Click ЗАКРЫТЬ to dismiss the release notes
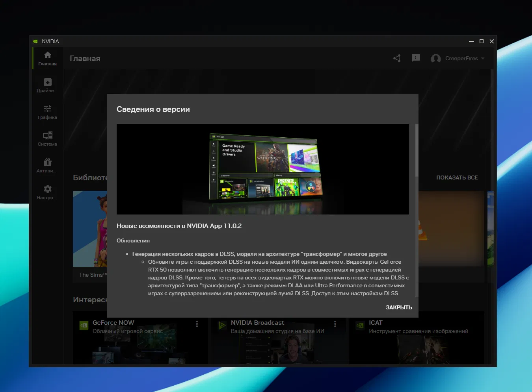 click(x=399, y=307)
